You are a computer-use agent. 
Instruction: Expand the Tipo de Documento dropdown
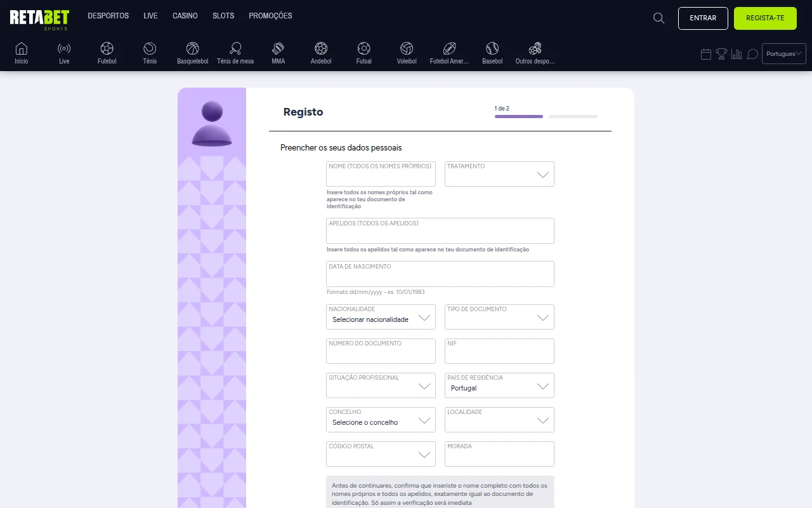click(x=499, y=317)
